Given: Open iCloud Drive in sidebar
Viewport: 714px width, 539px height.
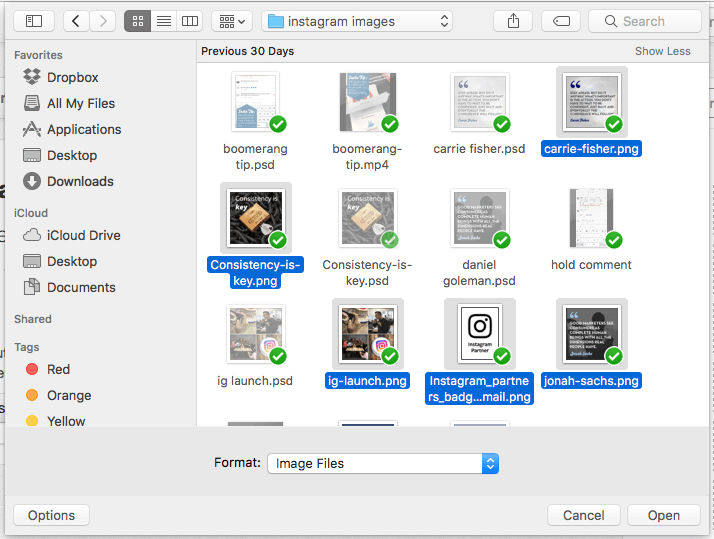Looking at the screenshot, I should 83,235.
